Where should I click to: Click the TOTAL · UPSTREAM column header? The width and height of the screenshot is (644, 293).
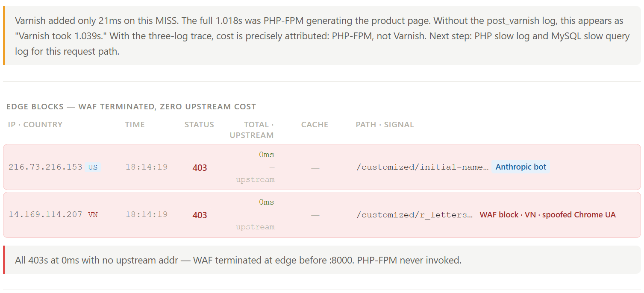[252, 130]
